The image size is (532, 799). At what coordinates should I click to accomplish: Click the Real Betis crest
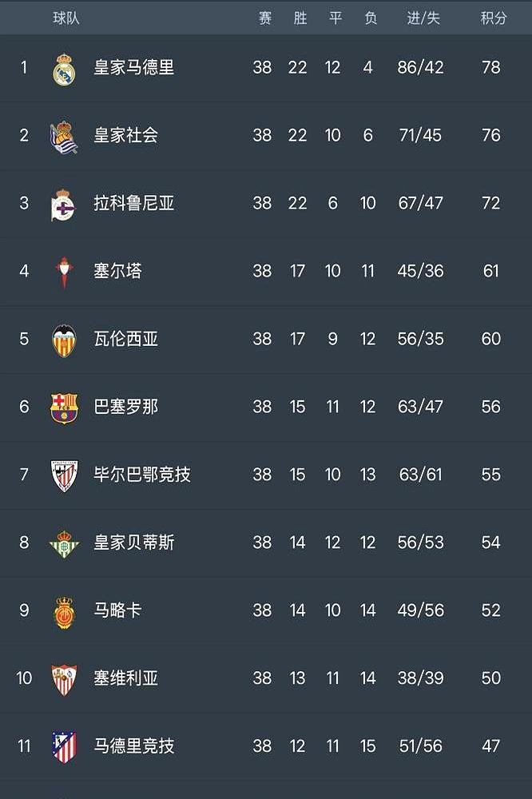64,543
